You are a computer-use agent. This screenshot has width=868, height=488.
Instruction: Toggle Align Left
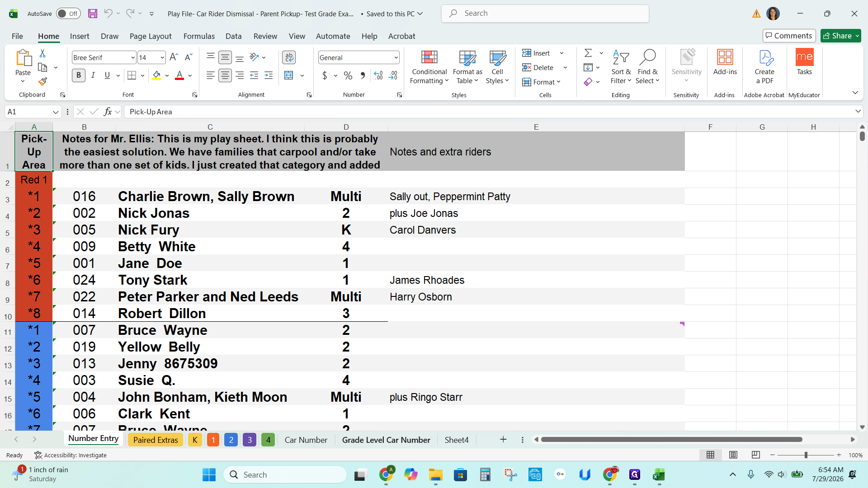pos(210,75)
